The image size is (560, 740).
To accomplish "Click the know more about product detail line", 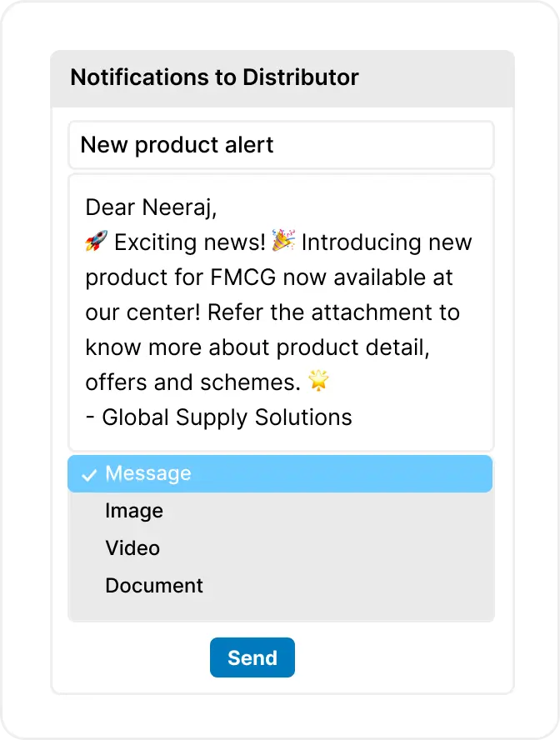I will click(x=257, y=347).
